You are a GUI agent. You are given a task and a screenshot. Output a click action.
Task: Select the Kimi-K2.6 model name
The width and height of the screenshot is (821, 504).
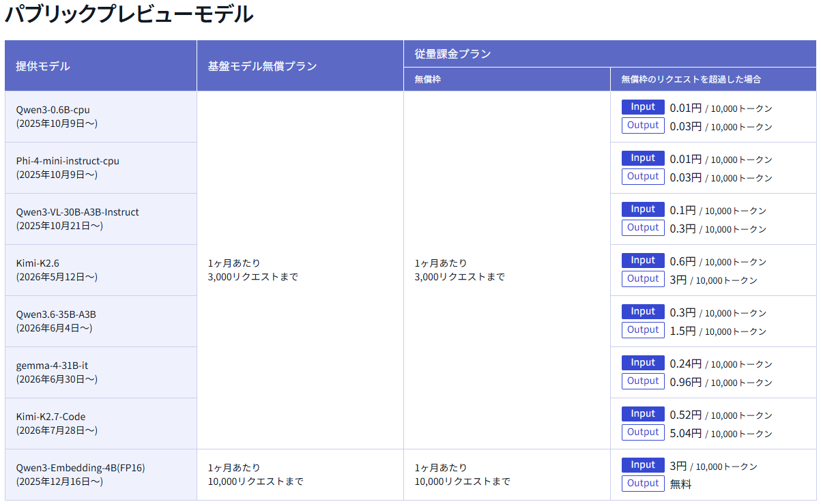38,263
